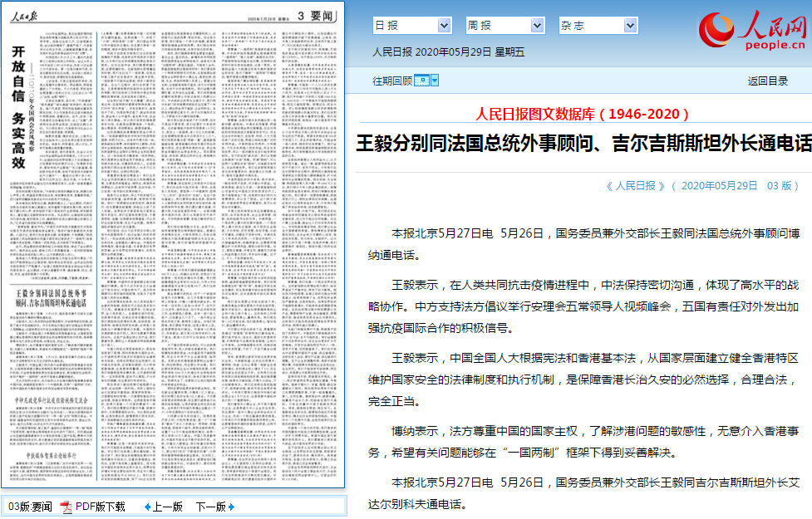
Task: Go to 下一版 next page
Action: 211,507
